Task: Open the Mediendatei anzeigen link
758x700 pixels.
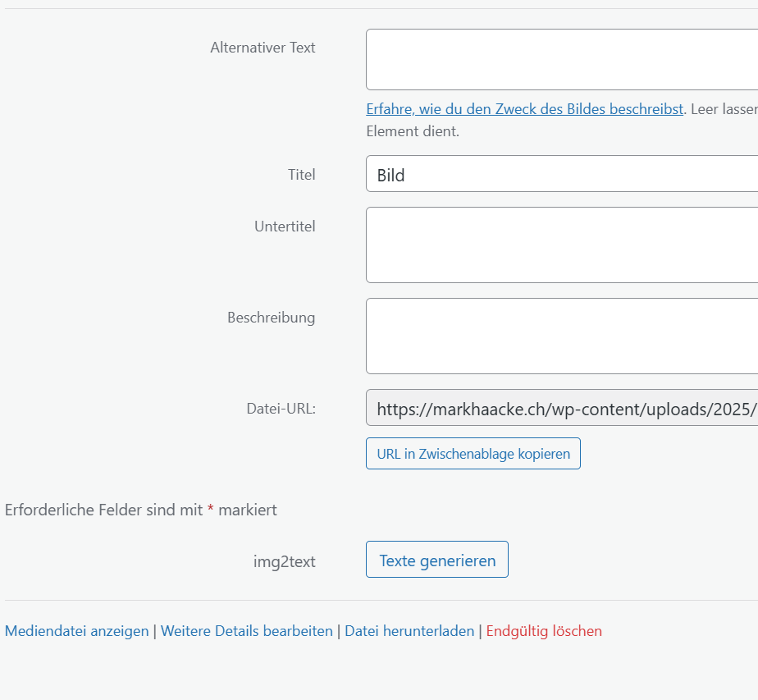Action: [77, 631]
